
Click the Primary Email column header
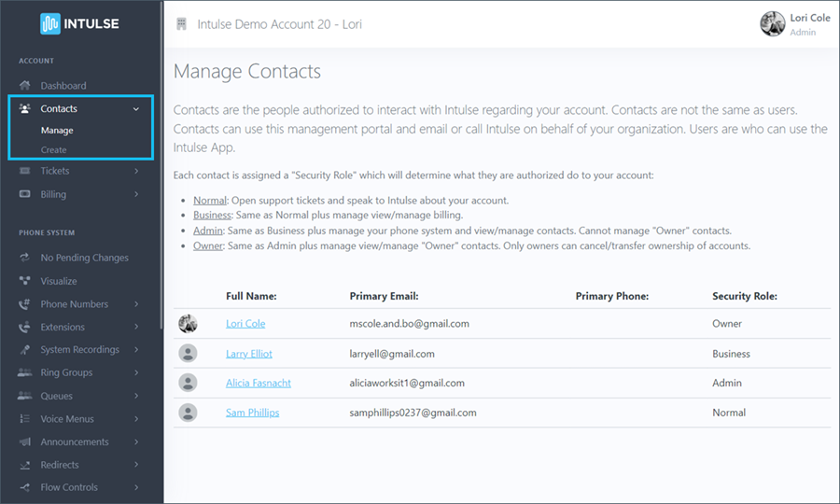pyautogui.click(x=384, y=296)
